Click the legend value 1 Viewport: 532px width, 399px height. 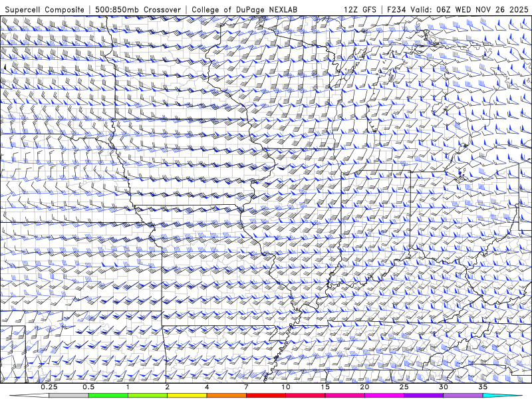click(x=128, y=387)
